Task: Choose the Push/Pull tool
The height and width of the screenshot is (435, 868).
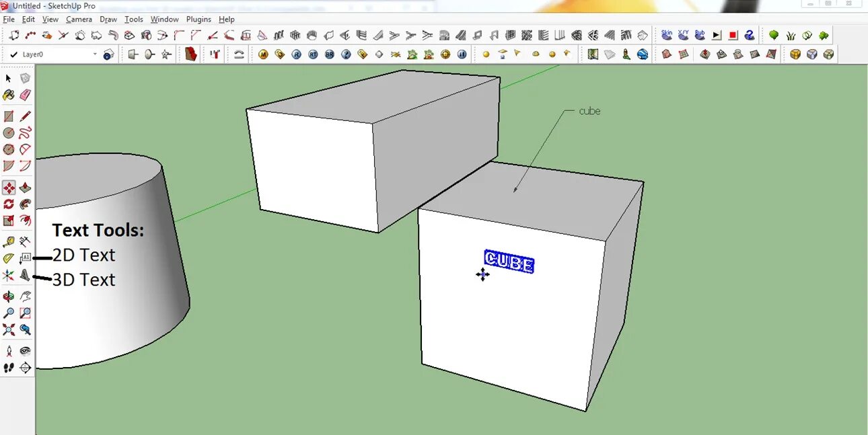Action: click(26, 188)
